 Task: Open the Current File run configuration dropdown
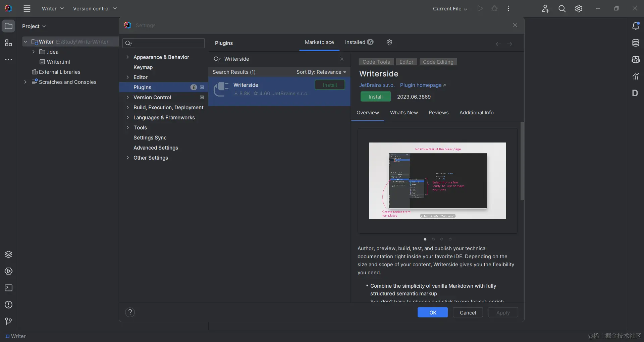click(x=450, y=9)
